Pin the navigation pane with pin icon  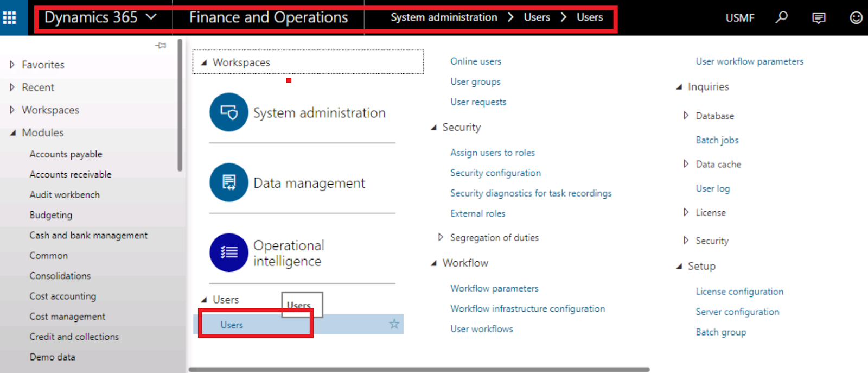click(x=161, y=46)
